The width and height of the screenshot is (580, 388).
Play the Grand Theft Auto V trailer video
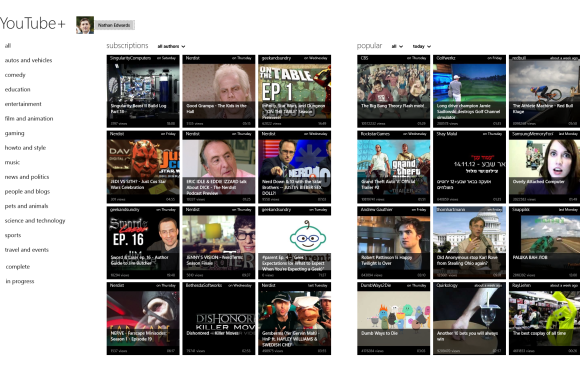[x=394, y=167]
